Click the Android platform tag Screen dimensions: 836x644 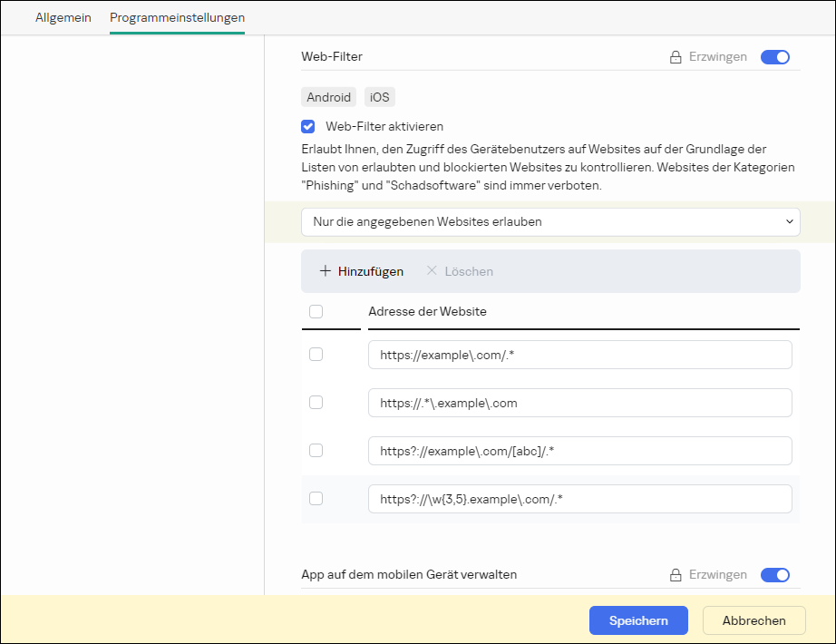click(328, 97)
